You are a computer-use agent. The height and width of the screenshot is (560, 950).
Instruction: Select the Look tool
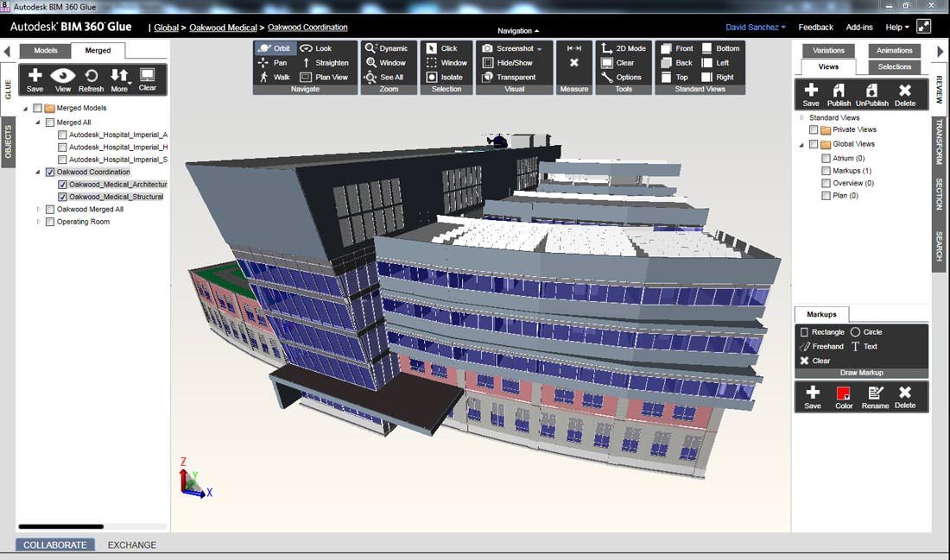(315, 48)
